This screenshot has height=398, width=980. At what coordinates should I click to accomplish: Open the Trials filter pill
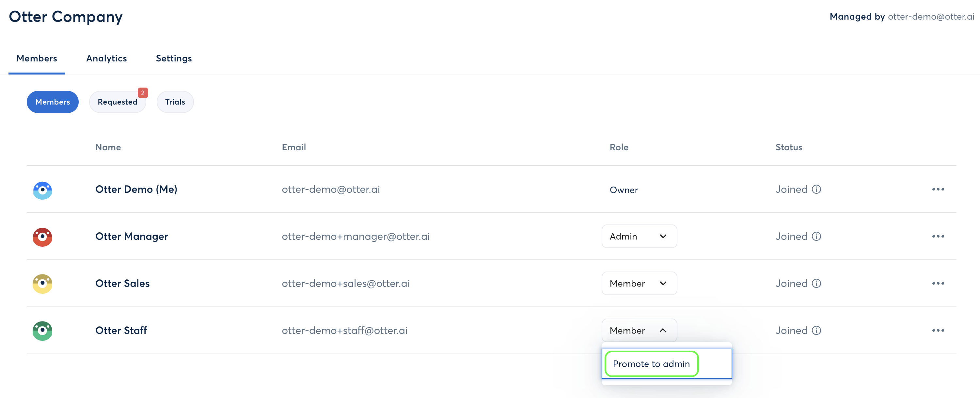point(175,102)
